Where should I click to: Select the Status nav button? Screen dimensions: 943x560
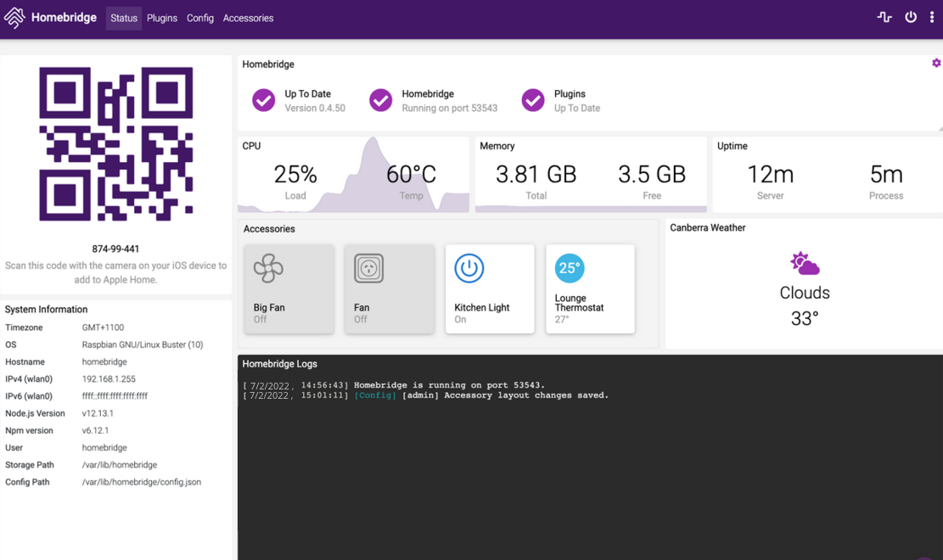click(x=124, y=18)
